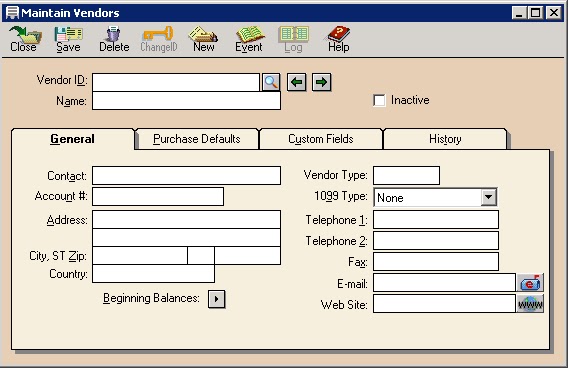The width and height of the screenshot is (568, 368).
Task: Maximize the Maintain Vendors window
Action: (x=535, y=13)
